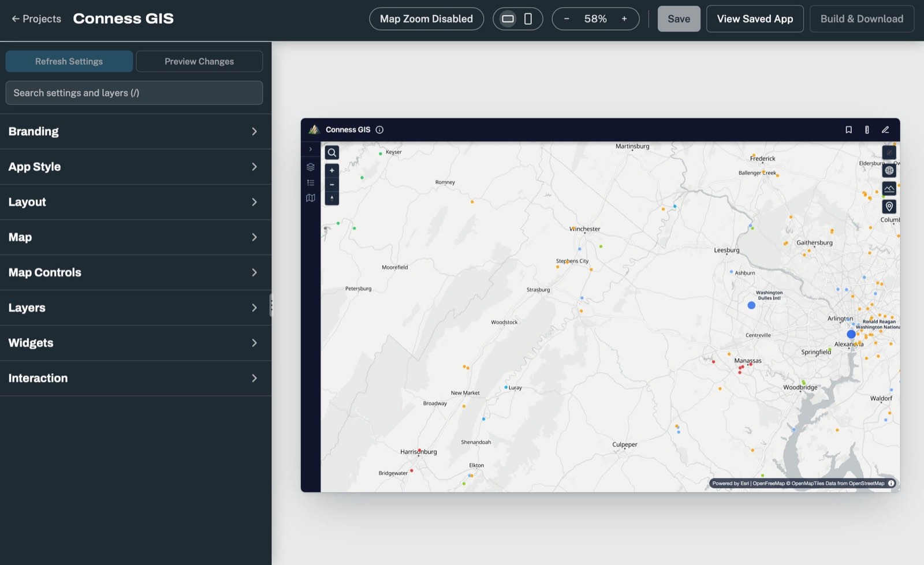The width and height of the screenshot is (924, 565).
Task: Expand the Map settings section
Action: 136,237
